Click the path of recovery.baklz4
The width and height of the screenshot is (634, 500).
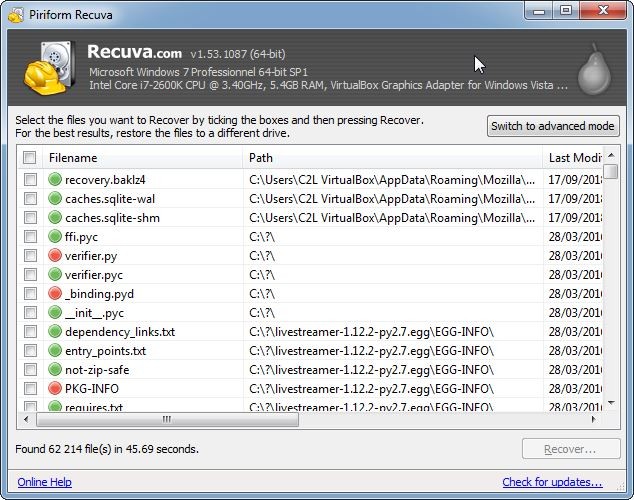coord(392,180)
